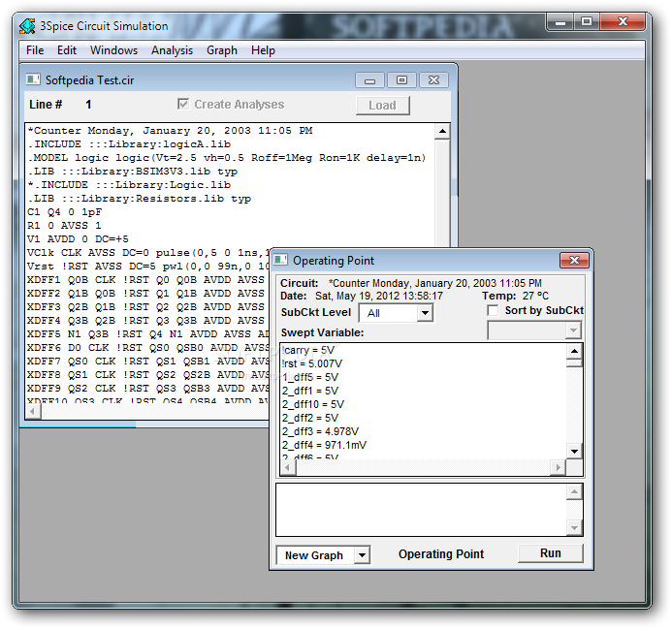The width and height of the screenshot is (672, 629).
Task: Select the '2_dff10 = 5V' result row
Action: 313,404
